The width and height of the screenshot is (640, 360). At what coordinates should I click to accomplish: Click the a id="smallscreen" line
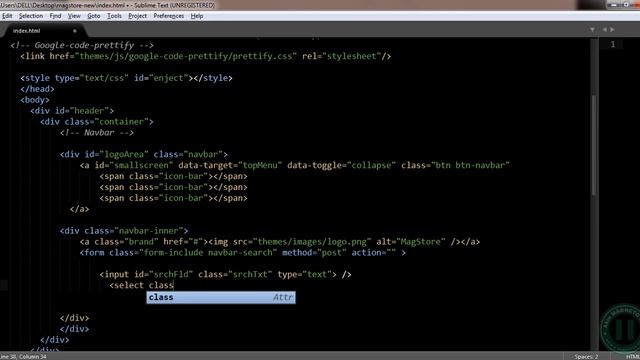point(295,165)
